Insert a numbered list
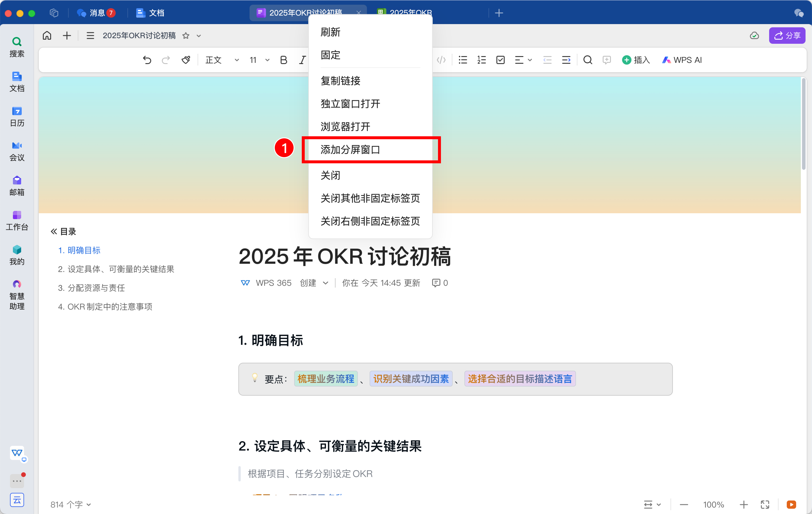Image resolution: width=812 pixels, height=514 pixels. (x=482, y=60)
